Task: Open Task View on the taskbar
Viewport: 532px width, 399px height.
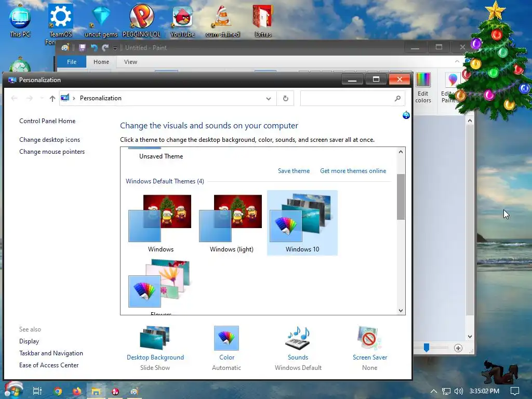Action: tap(37, 391)
